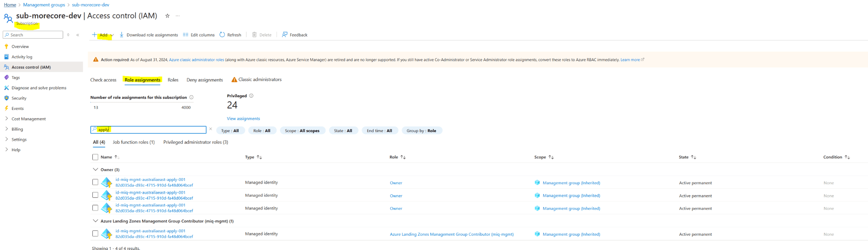
Task: Tick the select-all checkbox in the table header
Action: pyautogui.click(x=95, y=157)
